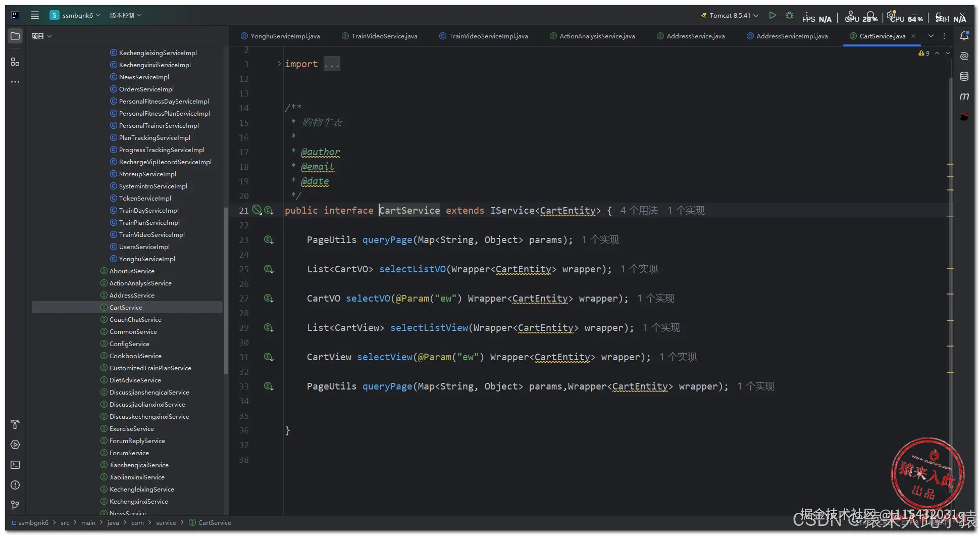Select ExerciseService in project tree
This screenshot has height=536, width=980.
tap(131, 428)
